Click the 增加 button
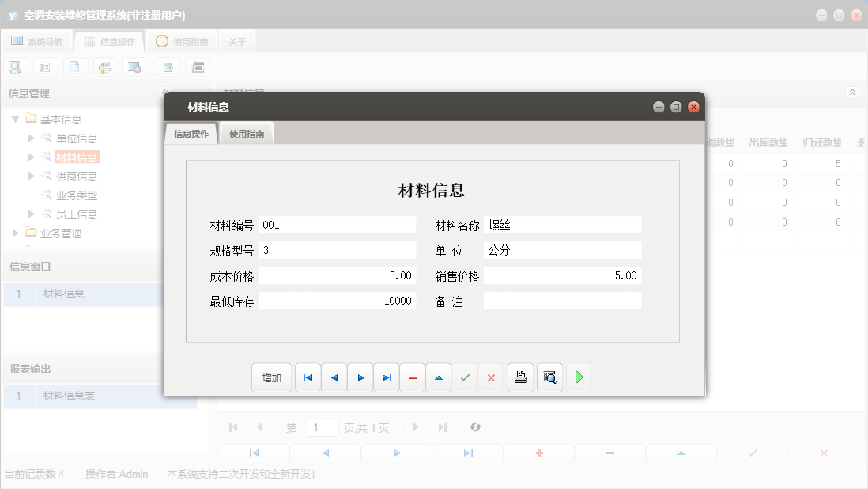Image resolution: width=868 pixels, height=489 pixels. tap(271, 378)
